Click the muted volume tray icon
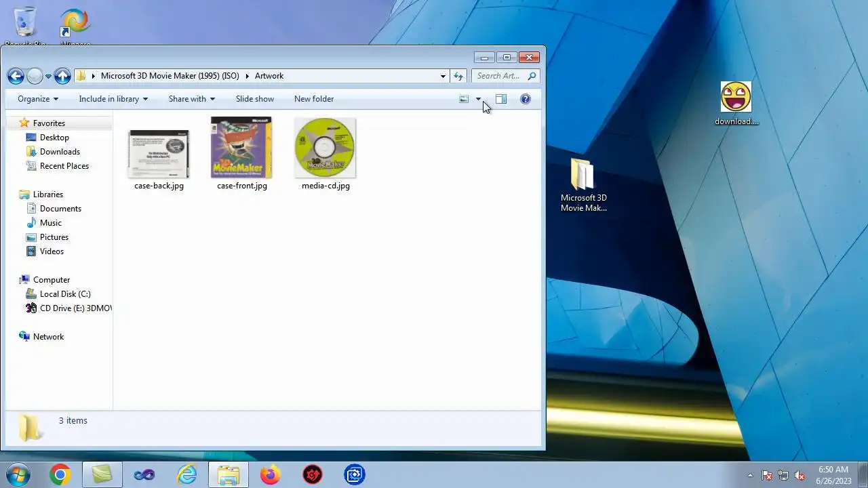Viewport: 868px width, 488px height. pos(800,475)
